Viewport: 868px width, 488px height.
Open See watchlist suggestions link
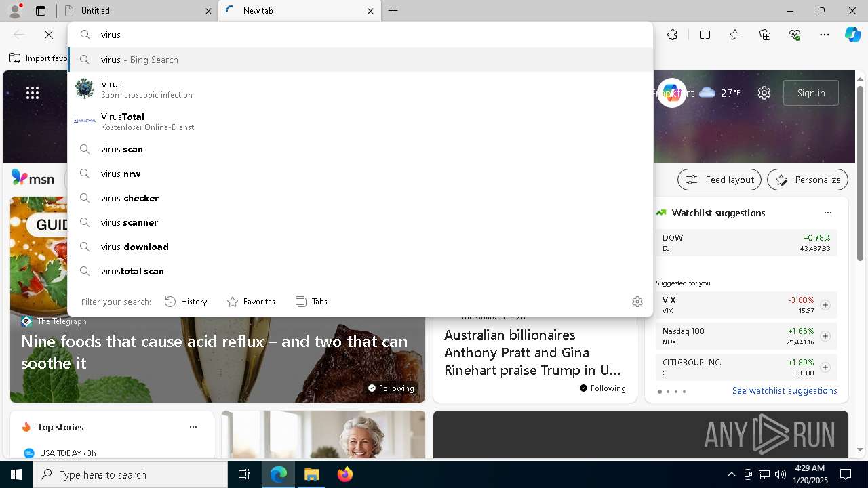(x=785, y=390)
